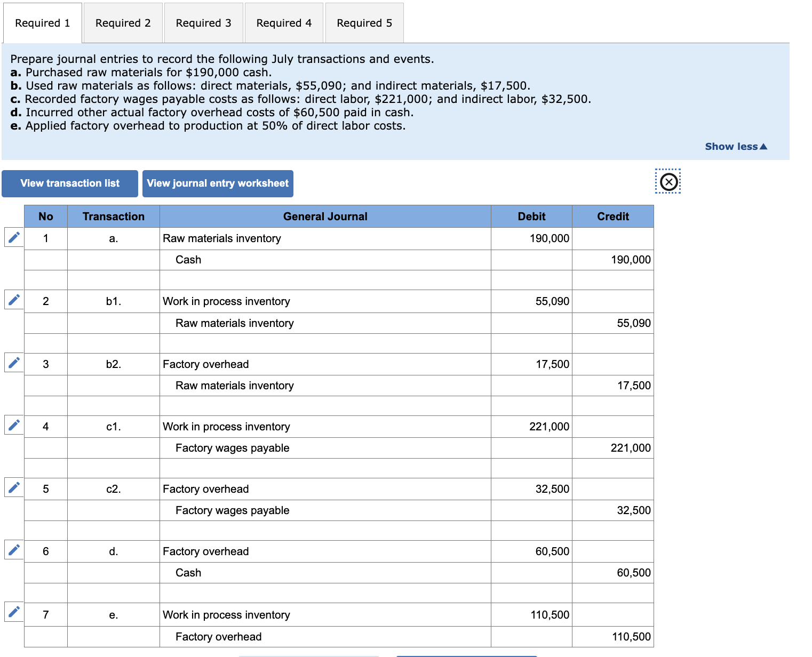The height and width of the screenshot is (657, 812).
Task: Select Work in process inventory in c1
Action: coord(325,427)
